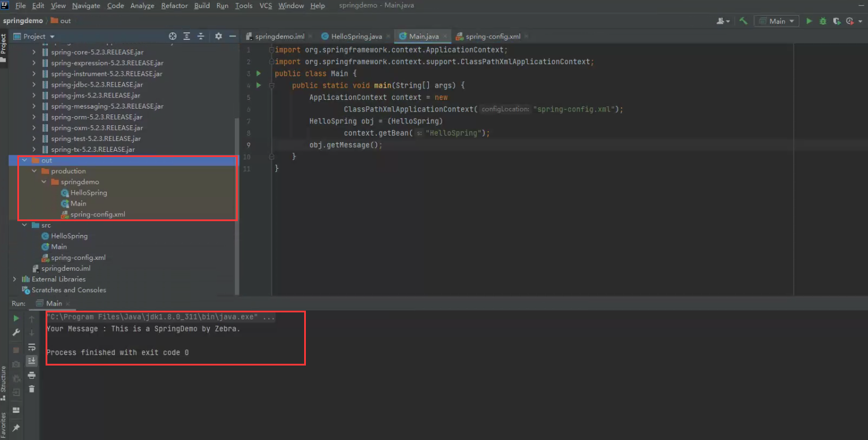Launch the profiler clock icon in toolbar
Image resolution: width=868 pixels, height=440 pixels.
pyautogui.click(x=849, y=21)
